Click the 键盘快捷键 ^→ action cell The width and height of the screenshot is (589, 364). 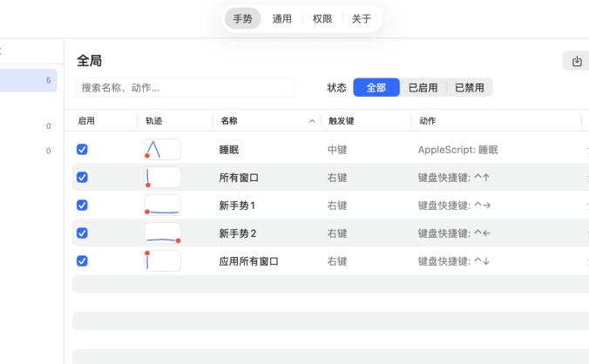454,206
